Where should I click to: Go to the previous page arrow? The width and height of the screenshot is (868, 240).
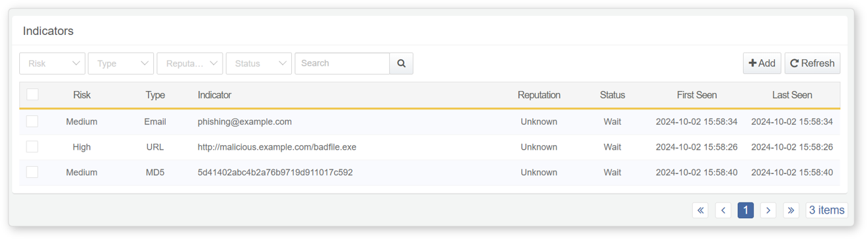(x=723, y=210)
